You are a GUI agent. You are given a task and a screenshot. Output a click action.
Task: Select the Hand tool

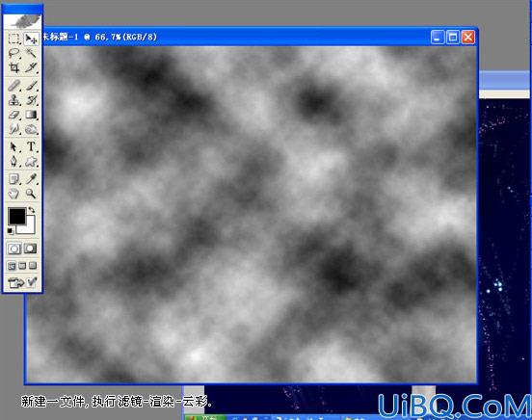tap(13, 194)
